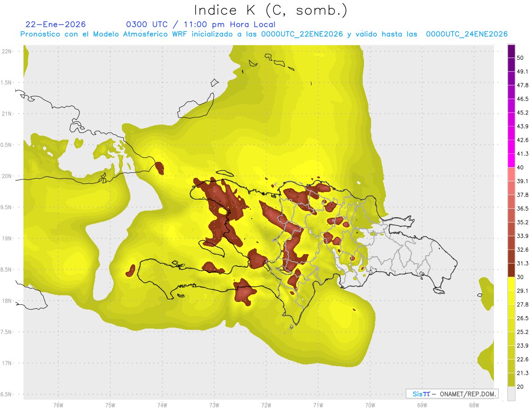Image resolution: width=532 pixels, height=411 pixels.
Task: Click the '70W' longitude label
Action: 370,406
